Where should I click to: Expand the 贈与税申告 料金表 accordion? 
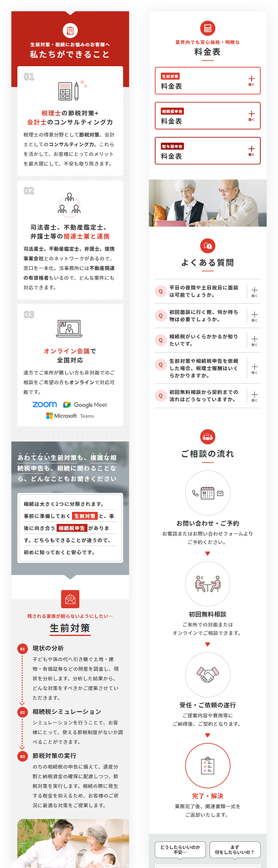point(208,151)
